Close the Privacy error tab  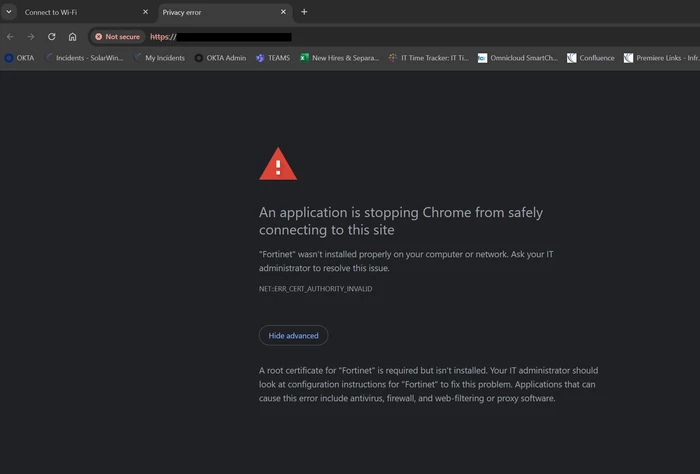pyautogui.click(x=283, y=12)
